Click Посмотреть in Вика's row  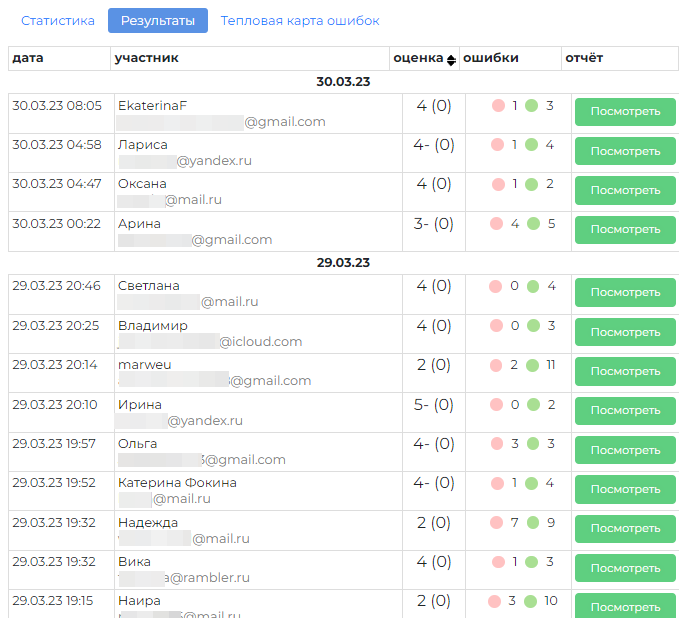click(x=625, y=568)
